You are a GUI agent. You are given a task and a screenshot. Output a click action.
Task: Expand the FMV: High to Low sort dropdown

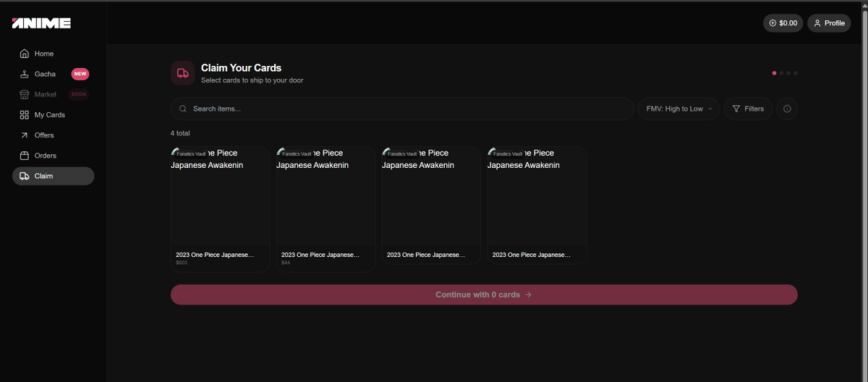coord(678,109)
